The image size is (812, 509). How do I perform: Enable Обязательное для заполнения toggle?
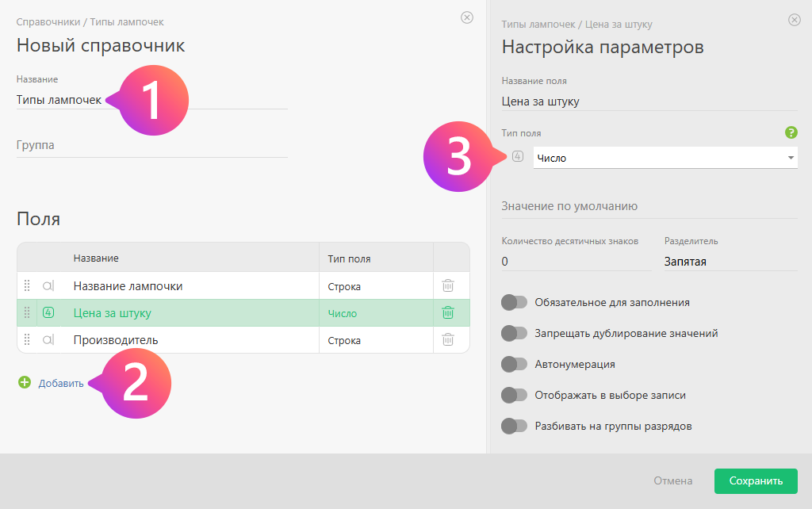point(514,302)
